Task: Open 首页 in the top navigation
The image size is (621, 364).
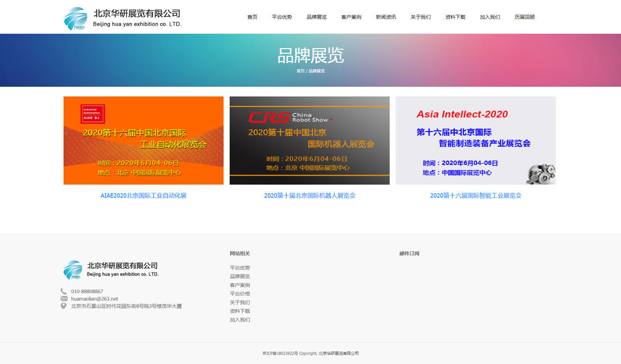Action: (x=252, y=17)
